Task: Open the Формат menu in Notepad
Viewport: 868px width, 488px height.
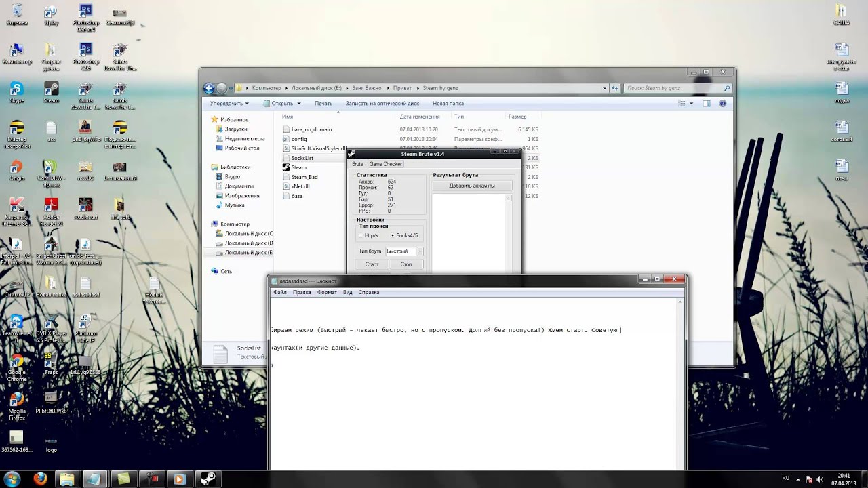Action: coord(327,293)
